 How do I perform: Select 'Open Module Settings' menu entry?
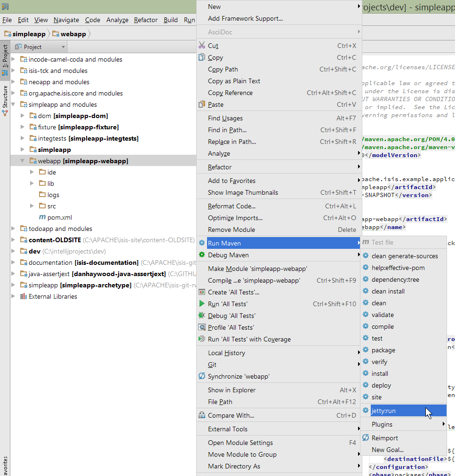240,443
